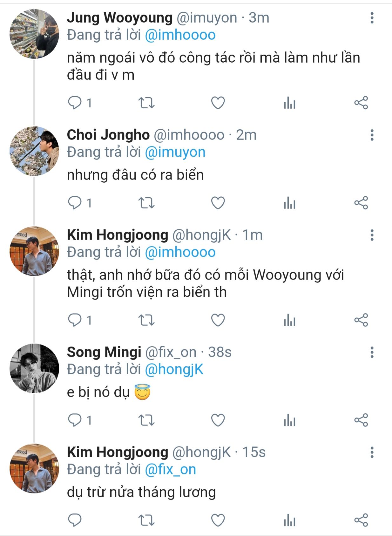View analytics for Kim Hongjoong's 1m tweet
Image resolution: width=392 pixels, height=536 pixels.
pos(289,320)
